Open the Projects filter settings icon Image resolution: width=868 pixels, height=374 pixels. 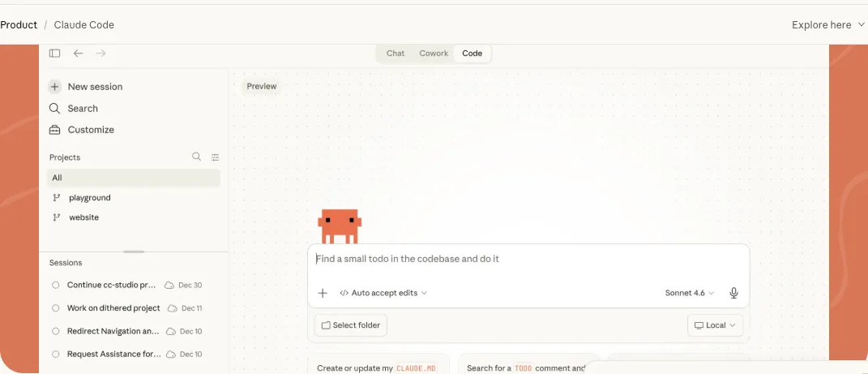[216, 157]
